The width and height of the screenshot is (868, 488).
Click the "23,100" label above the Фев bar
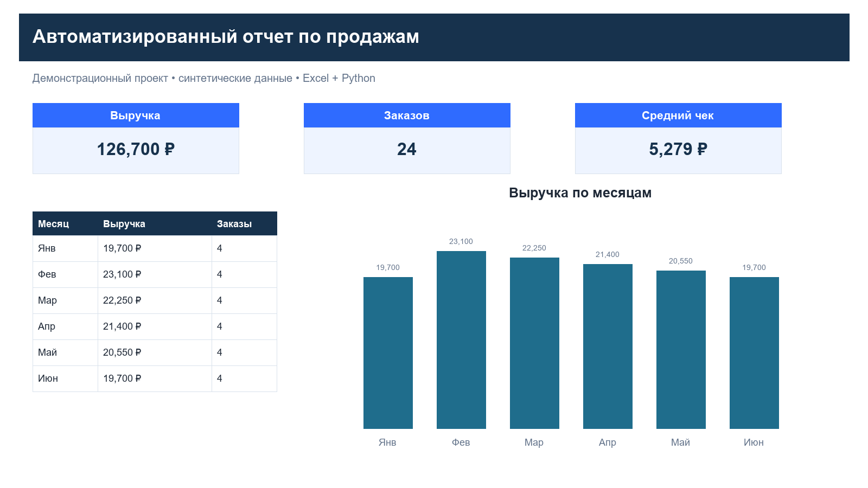click(x=461, y=241)
